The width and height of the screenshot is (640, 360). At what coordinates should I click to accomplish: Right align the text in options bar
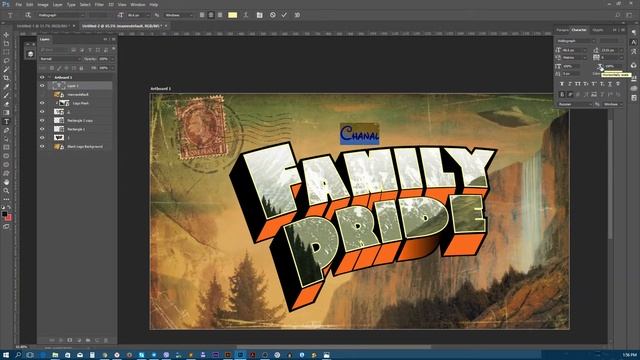click(220, 15)
